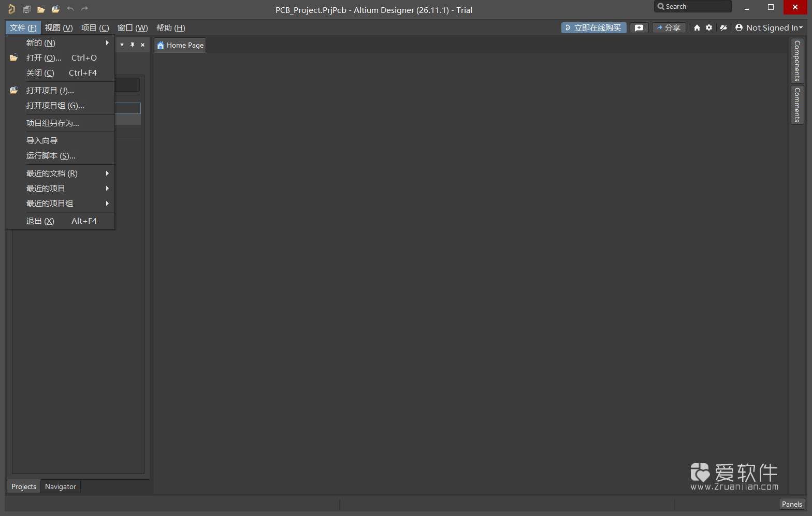Switch to the Home Page document tab
812x516 pixels.
click(x=180, y=46)
